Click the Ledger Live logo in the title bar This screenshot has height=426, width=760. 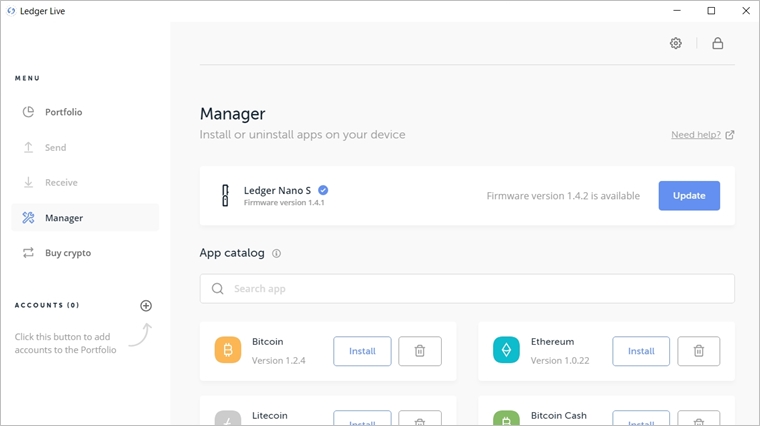coord(11,11)
